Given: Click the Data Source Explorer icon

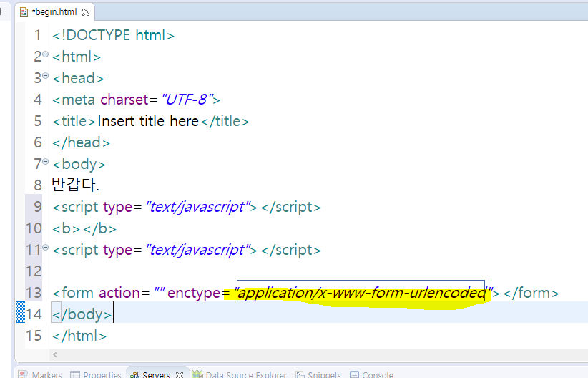Looking at the screenshot, I should [x=197, y=374].
